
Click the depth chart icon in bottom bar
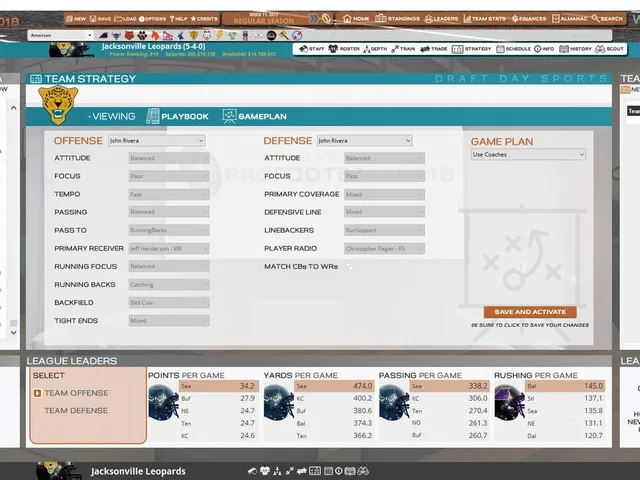(278, 471)
